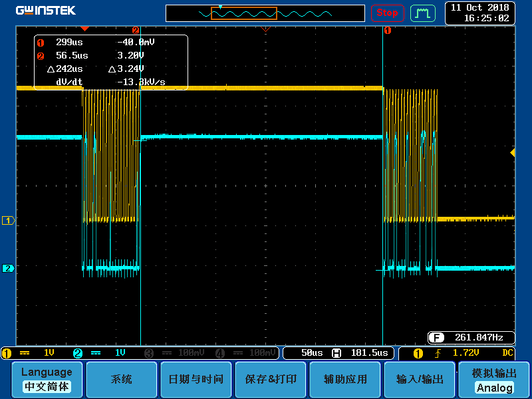The image size is (532, 399).
Task: Open the 输入/输出 menu button
Action: pos(420,379)
